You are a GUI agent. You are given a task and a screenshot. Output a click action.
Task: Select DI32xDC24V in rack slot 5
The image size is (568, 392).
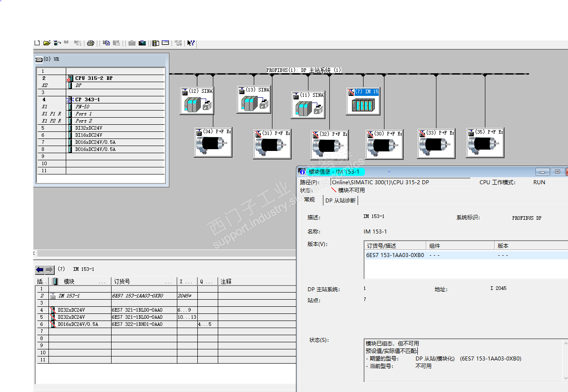[101, 128]
